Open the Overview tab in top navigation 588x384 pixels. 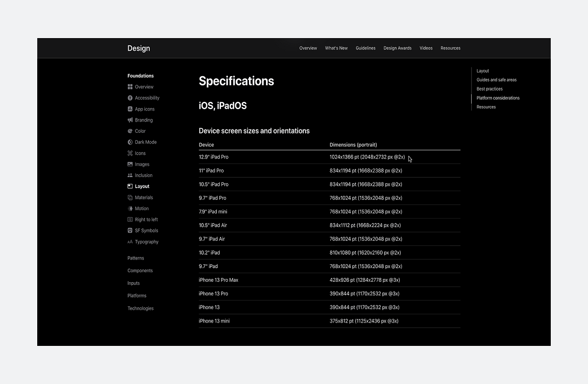[x=308, y=48]
